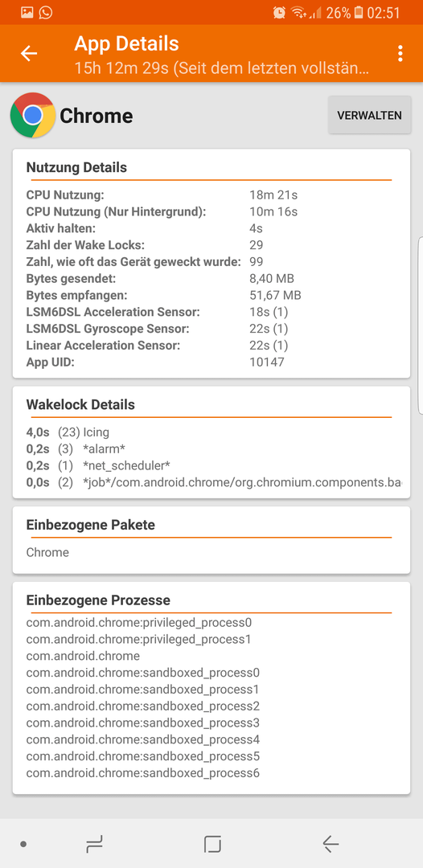Viewport: 423px width, 868px height.
Task: Tap the home navigation button
Action: (x=212, y=844)
